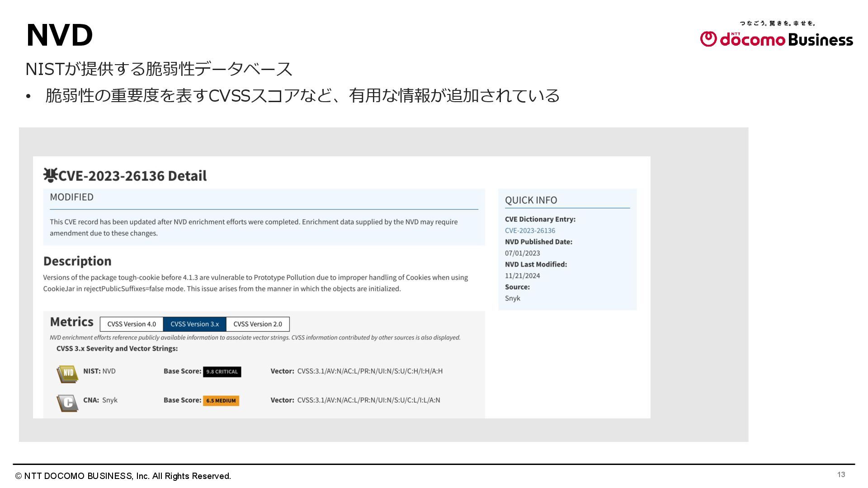Click the 6.5 MEDIUM base score badge
The image size is (868, 488).
[221, 400]
